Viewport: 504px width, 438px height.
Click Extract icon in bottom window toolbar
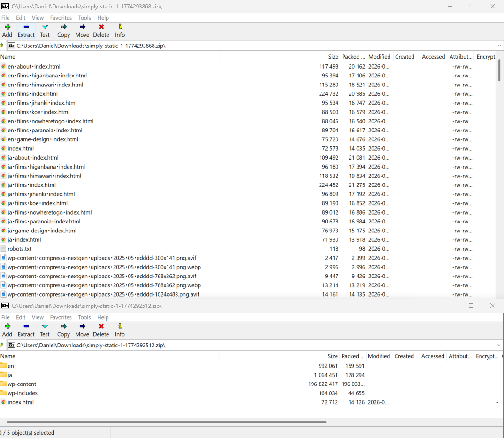click(x=26, y=326)
